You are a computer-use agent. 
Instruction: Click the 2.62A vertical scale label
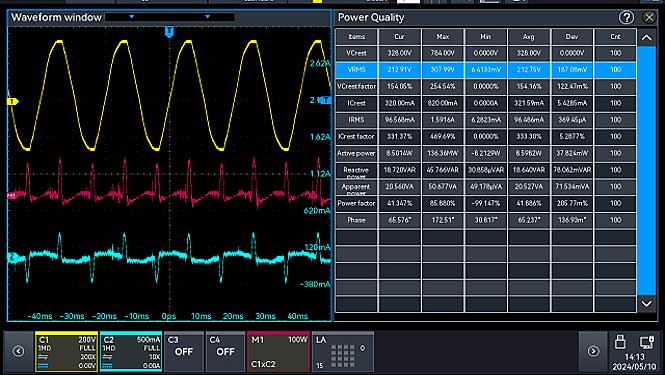point(320,64)
